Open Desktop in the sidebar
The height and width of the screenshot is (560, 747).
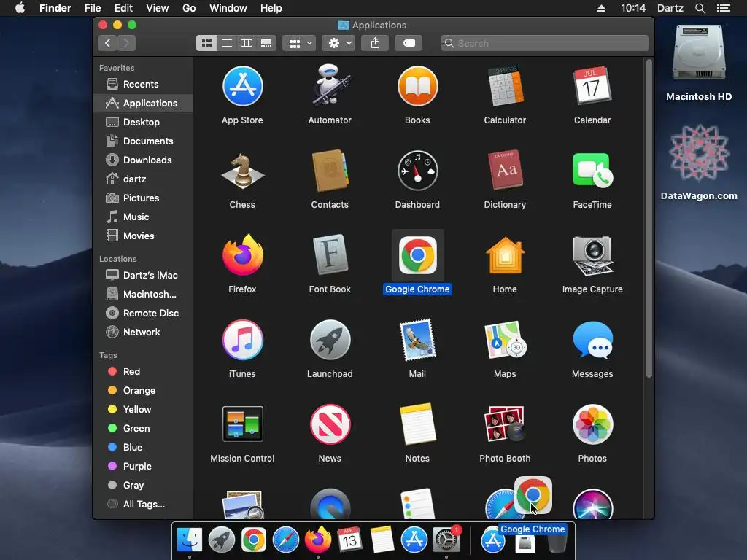point(143,122)
